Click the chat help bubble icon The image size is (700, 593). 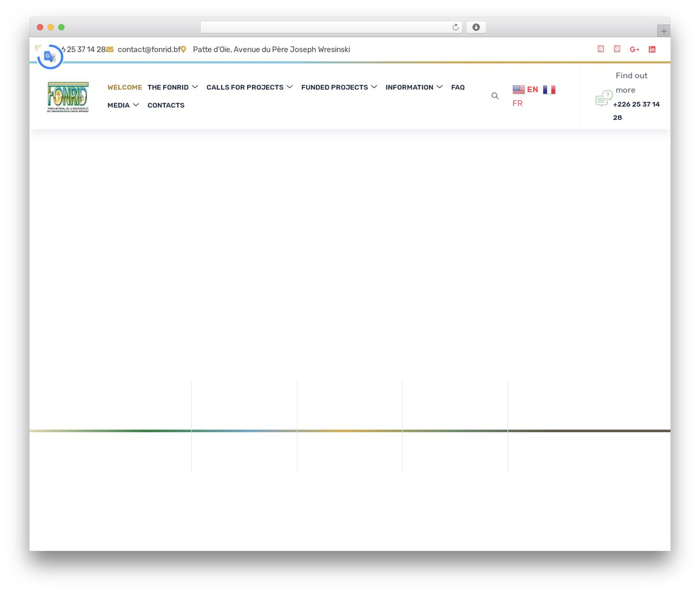pos(604,98)
